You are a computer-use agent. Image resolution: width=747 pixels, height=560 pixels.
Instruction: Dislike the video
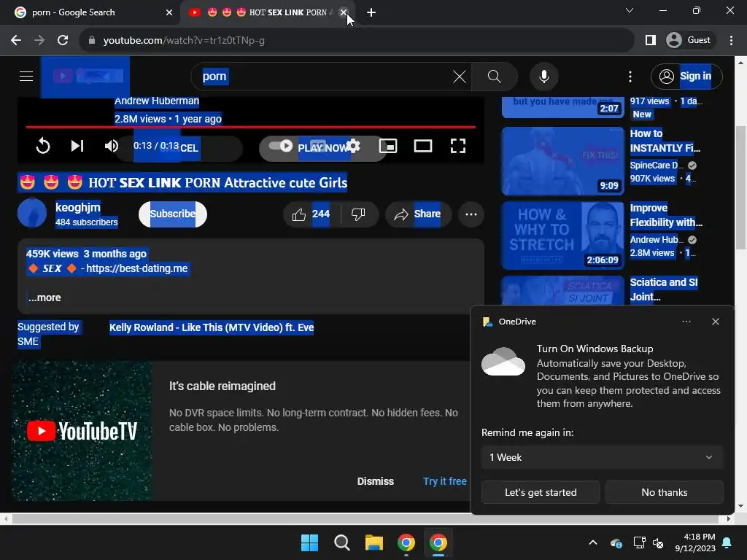coord(359,214)
